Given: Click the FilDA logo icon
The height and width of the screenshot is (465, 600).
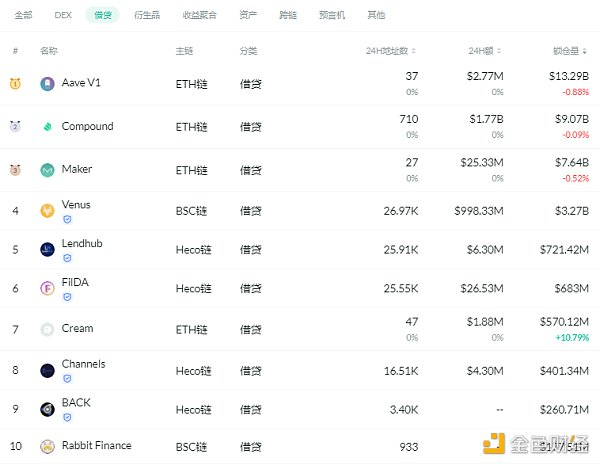Looking at the screenshot, I should click(47, 288).
